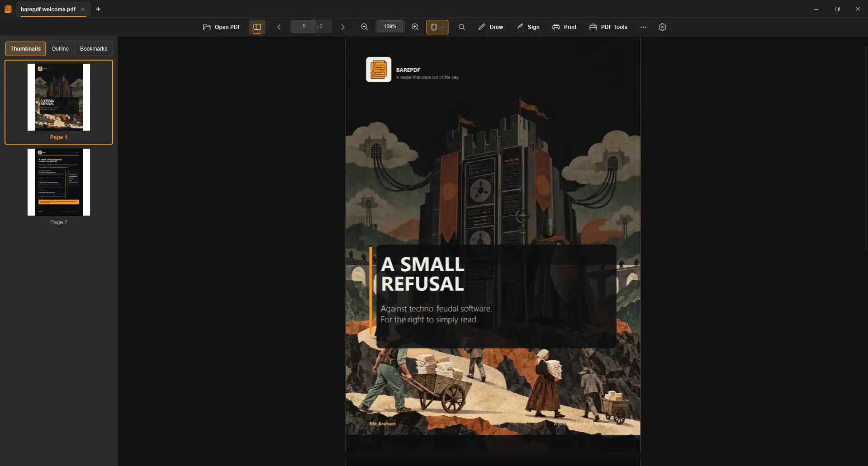Switch to the Outline tab
868x466 pixels.
pyautogui.click(x=60, y=49)
